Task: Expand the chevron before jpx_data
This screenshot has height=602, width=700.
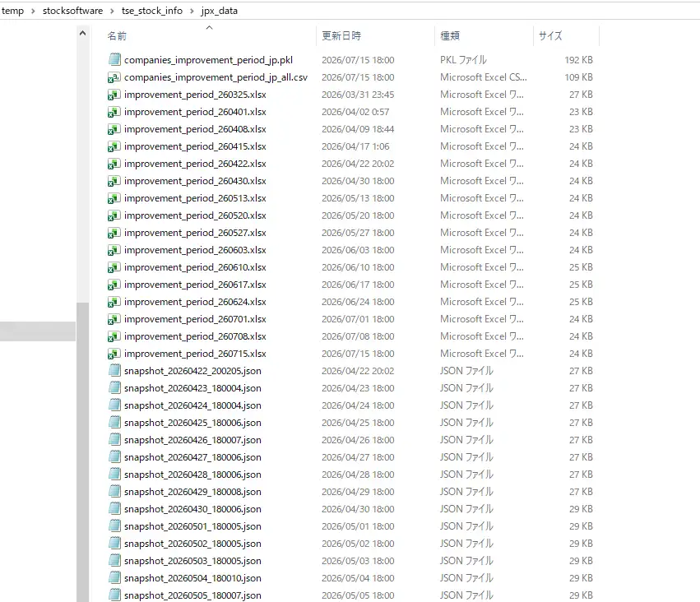Action: (x=192, y=11)
